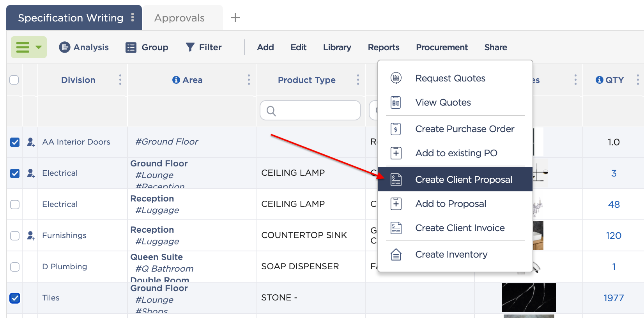Click the Area column info icon
The height and width of the screenshot is (318, 644).
click(x=176, y=80)
